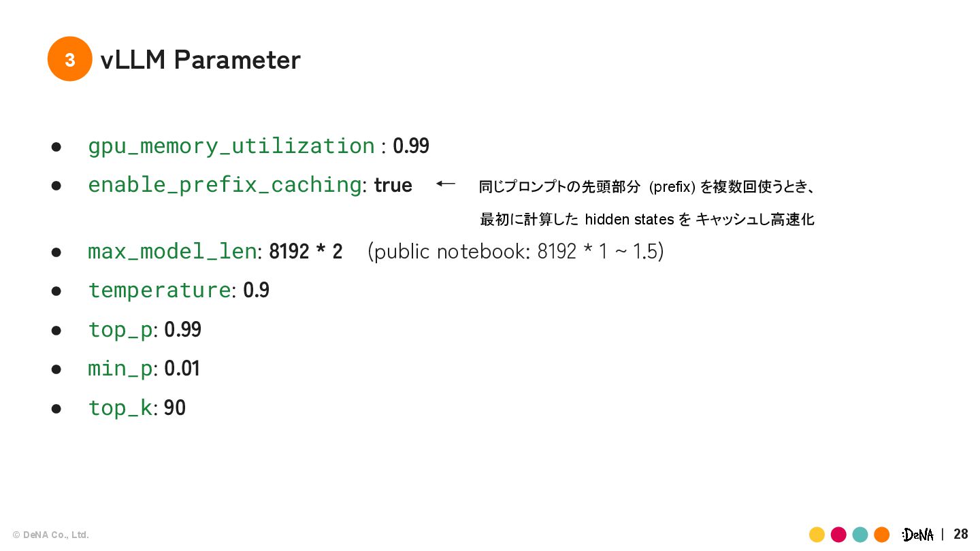Click page number 28
Viewport: 980px width, 551px height.
[x=961, y=534]
